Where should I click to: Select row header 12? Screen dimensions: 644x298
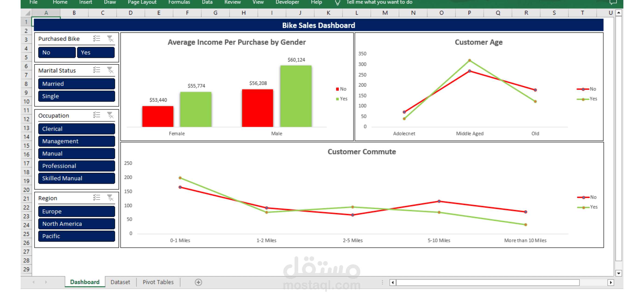point(26,119)
